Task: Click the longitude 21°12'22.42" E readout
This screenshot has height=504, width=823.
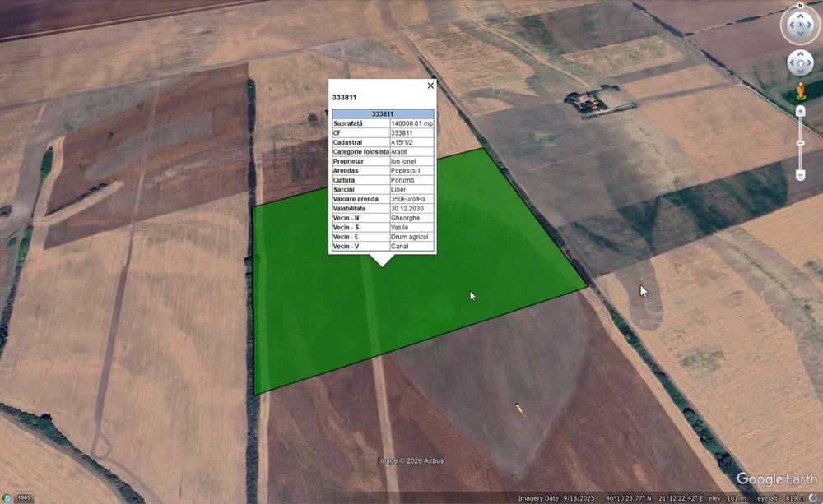Action: (681, 498)
